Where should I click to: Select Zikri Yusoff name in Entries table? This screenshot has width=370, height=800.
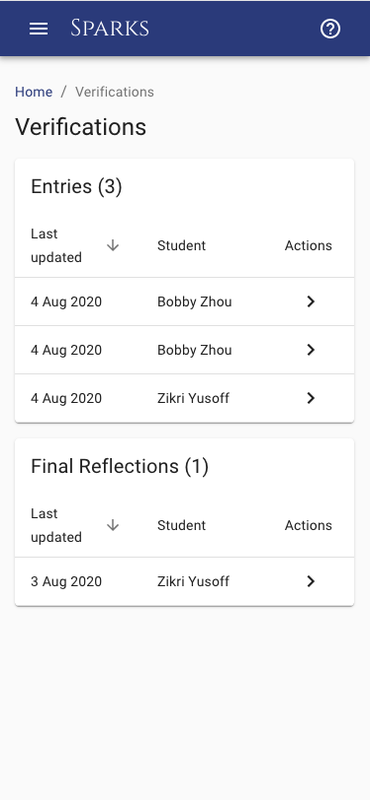[x=193, y=398]
